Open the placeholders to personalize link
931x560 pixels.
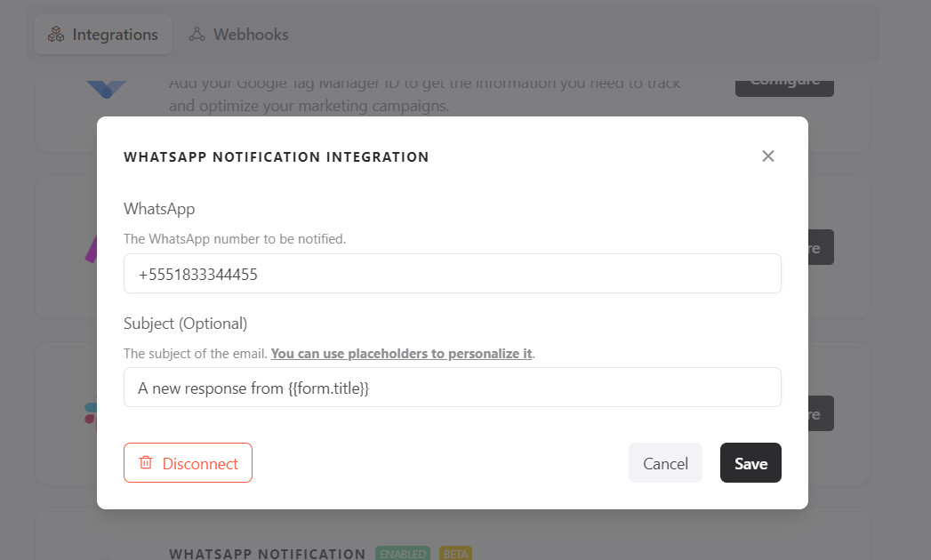pos(401,354)
